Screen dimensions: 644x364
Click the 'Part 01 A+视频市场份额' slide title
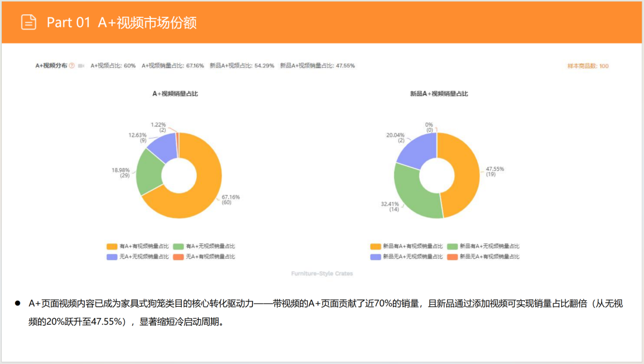pyautogui.click(x=122, y=23)
